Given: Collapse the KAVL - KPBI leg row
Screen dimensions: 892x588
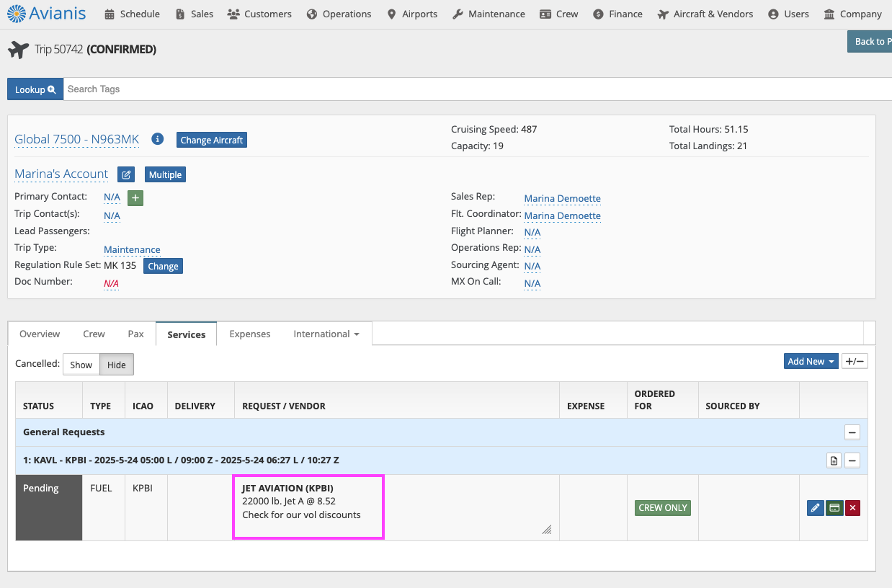Looking at the screenshot, I should (x=852, y=460).
